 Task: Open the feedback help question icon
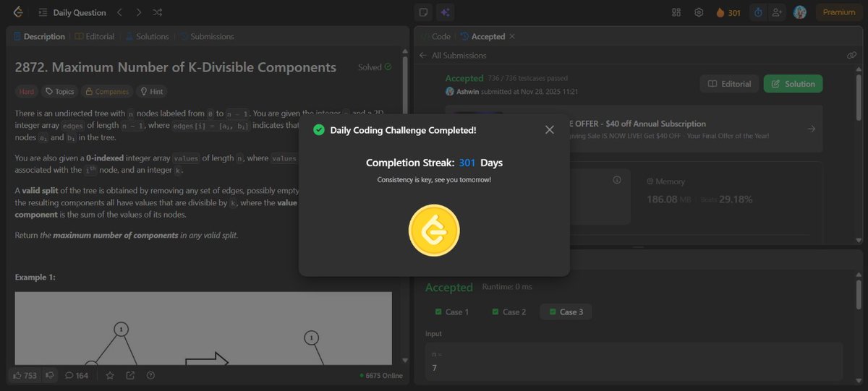point(150,375)
